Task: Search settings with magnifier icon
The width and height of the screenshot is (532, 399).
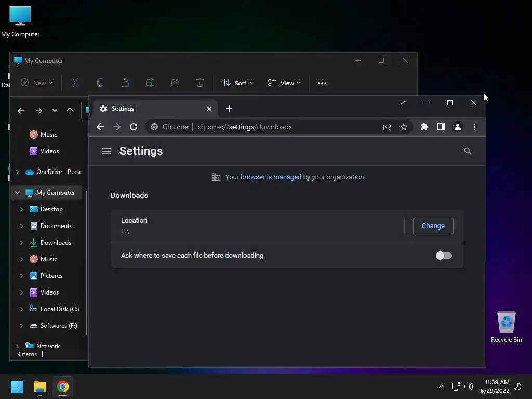Action: (468, 151)
